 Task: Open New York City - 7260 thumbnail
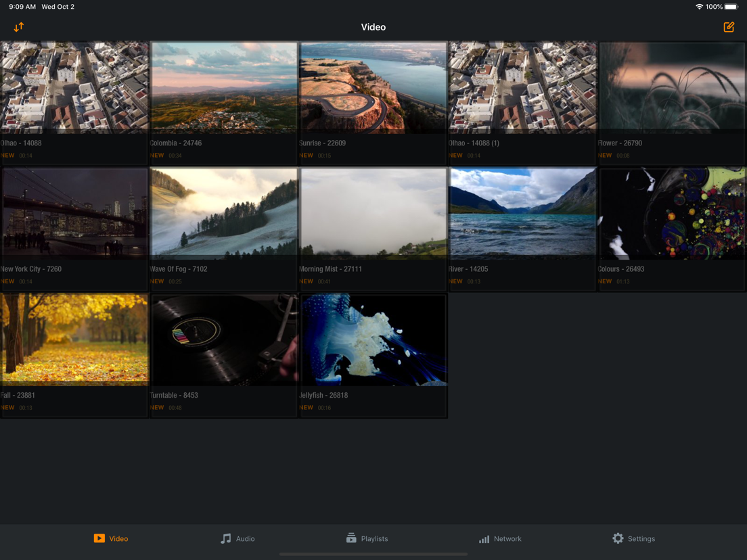(74, 213)
